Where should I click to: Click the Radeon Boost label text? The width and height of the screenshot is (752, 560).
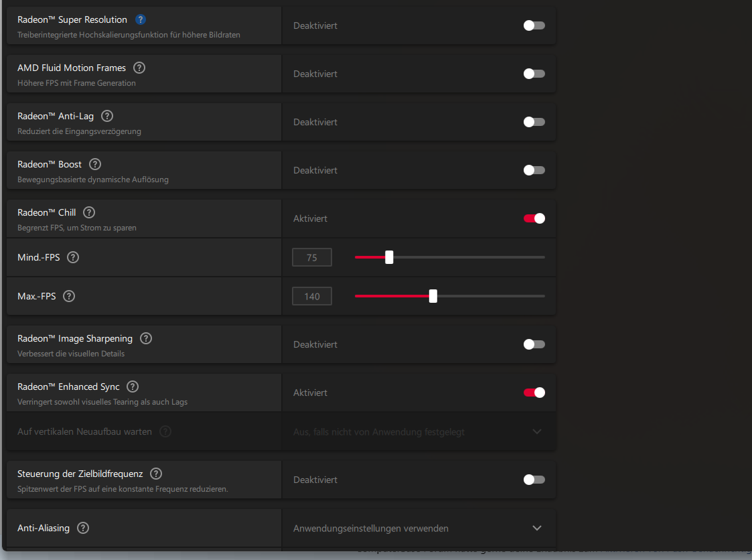pyautogui.click(x=50, y=164)
